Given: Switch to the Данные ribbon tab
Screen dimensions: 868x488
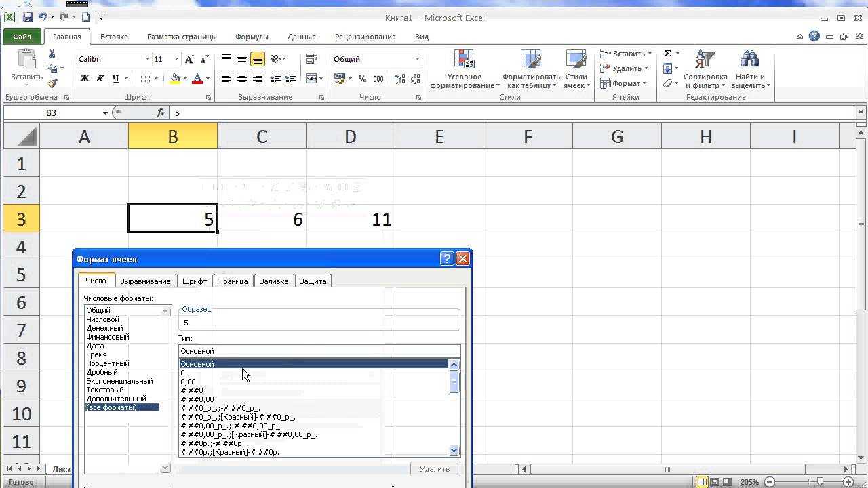Looking at the screenshot, I should pos(301,37).
